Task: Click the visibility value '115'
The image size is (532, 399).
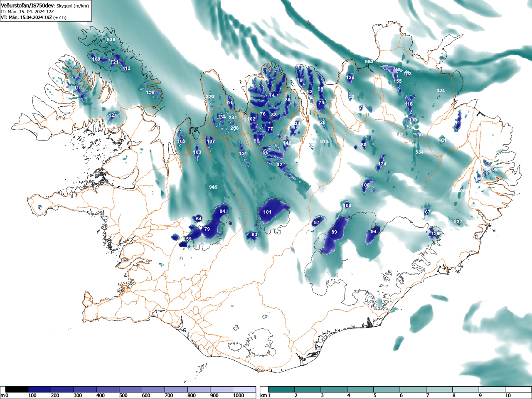Action: (x=78, y=88)
